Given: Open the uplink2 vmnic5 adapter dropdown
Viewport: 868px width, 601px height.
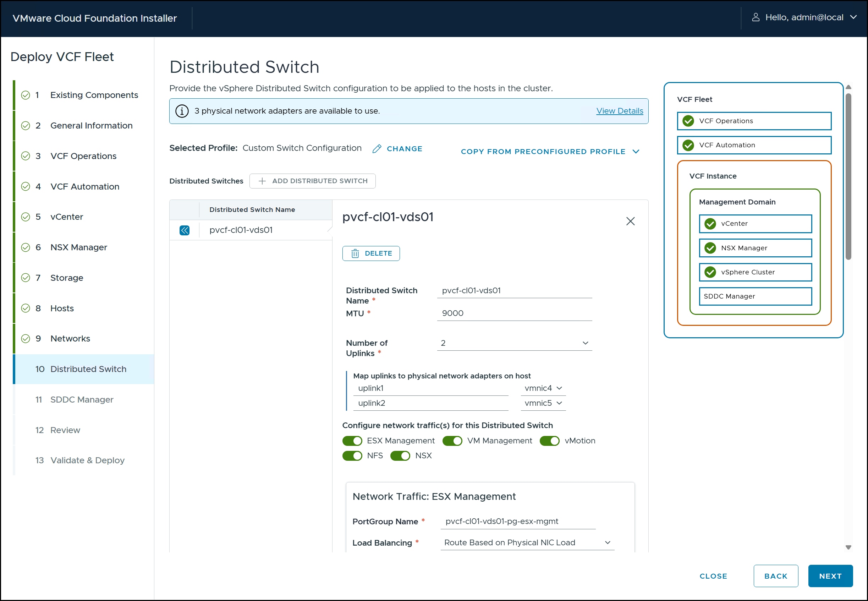Looking at the screenshot, I should click(x=543, y=403).
